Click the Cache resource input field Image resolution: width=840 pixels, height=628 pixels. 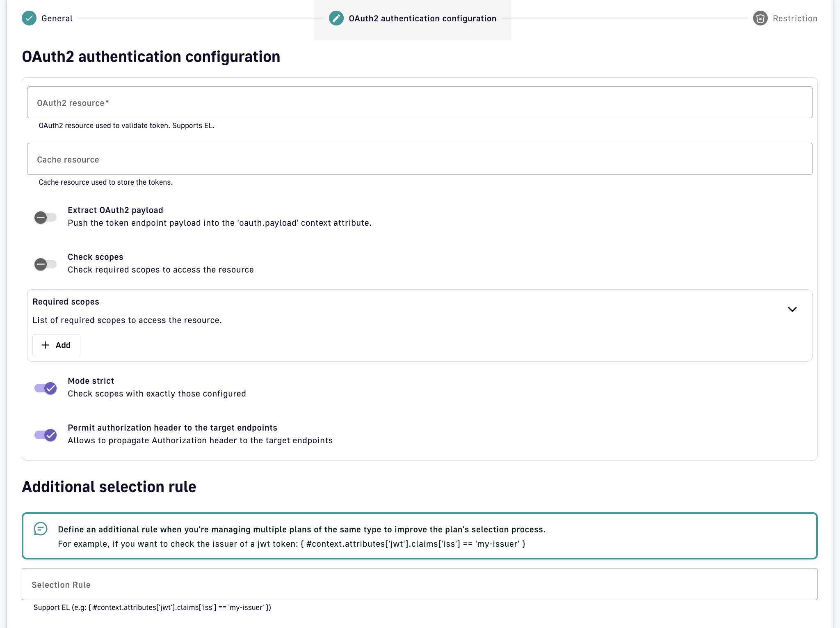(420, 159)
